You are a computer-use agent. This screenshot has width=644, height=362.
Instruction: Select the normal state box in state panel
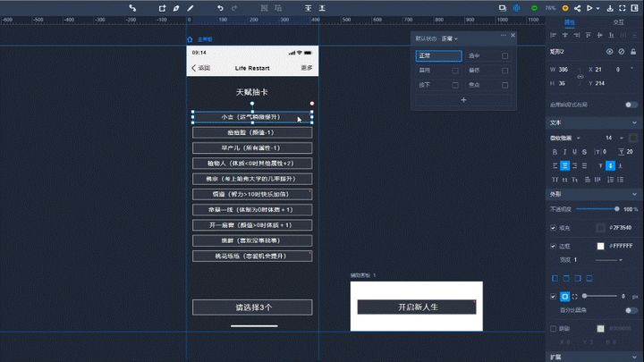tap(438, 55)
